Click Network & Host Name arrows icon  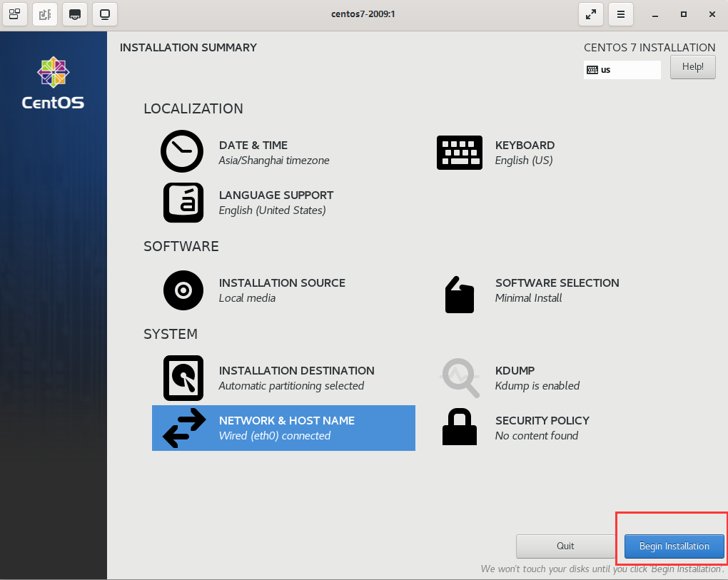point(184,428)
